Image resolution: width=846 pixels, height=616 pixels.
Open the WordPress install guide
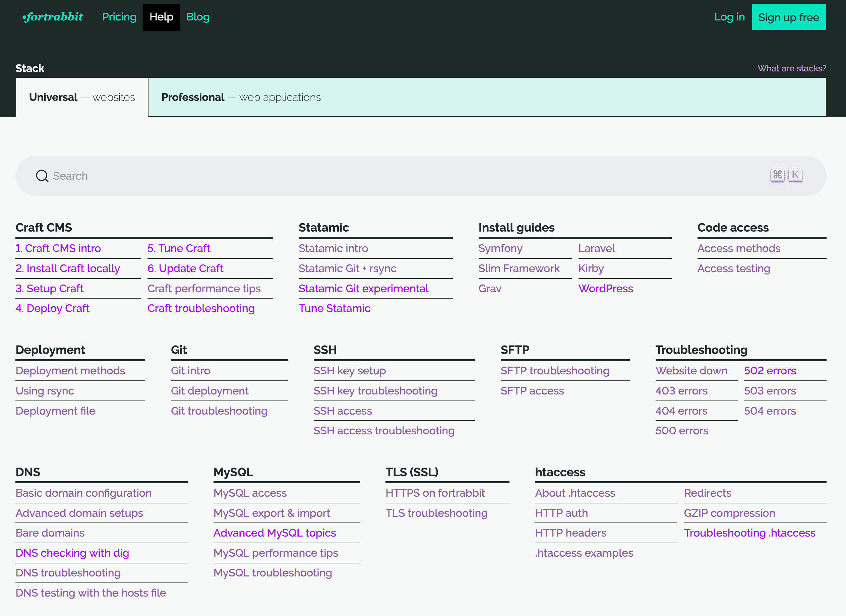click(605, 289)
